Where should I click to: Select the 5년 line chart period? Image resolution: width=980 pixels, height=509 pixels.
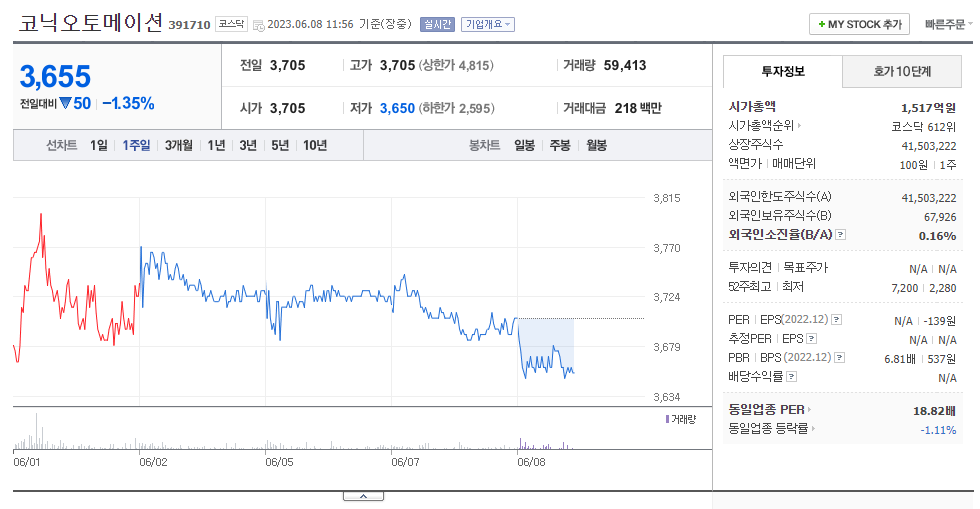click(280, 145)
